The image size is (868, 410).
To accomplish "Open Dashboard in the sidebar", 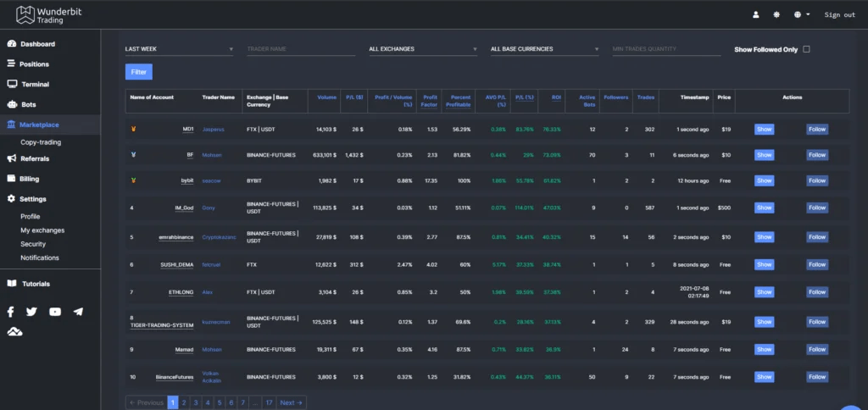I will [x=31, y=44].
